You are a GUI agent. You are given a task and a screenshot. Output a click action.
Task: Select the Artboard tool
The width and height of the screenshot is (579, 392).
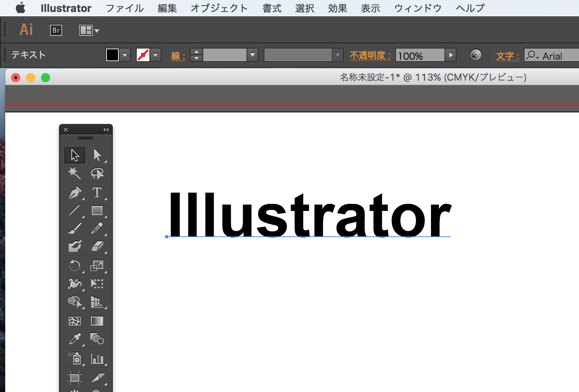75,378
